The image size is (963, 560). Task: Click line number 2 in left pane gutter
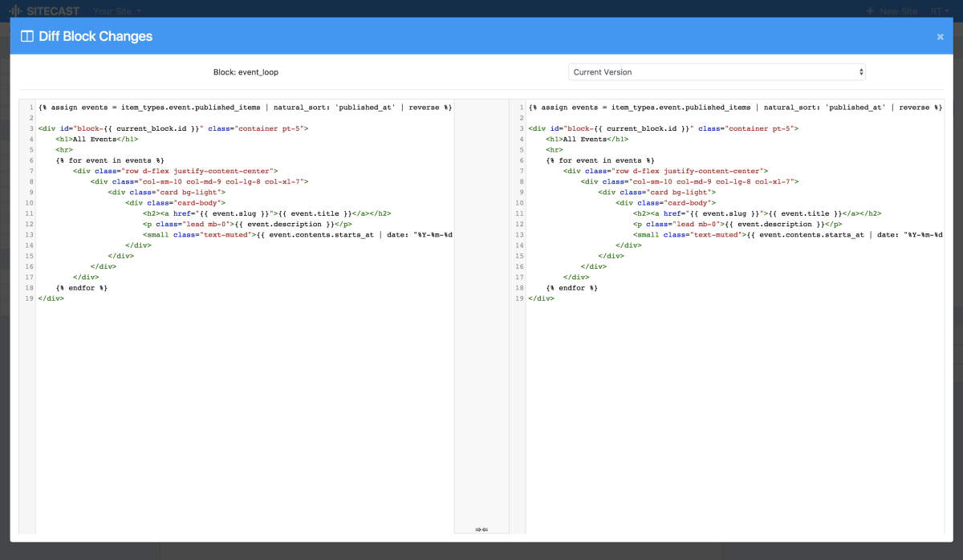(x=30, y=118)
